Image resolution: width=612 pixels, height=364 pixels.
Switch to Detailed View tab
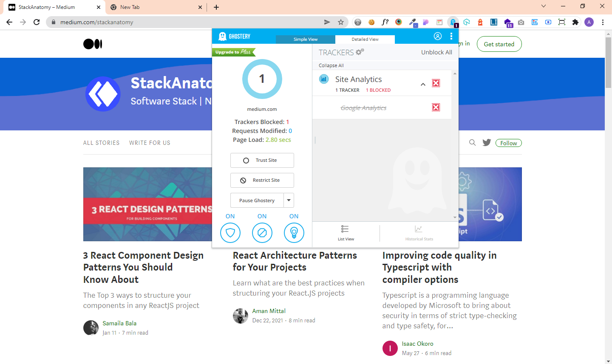365,39
